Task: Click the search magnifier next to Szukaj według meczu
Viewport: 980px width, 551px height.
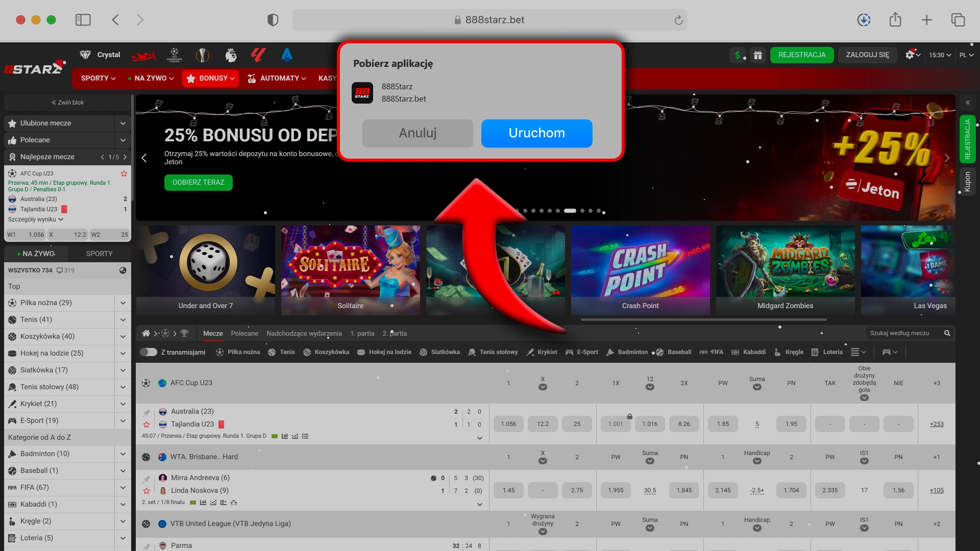Action: point(947,333)
